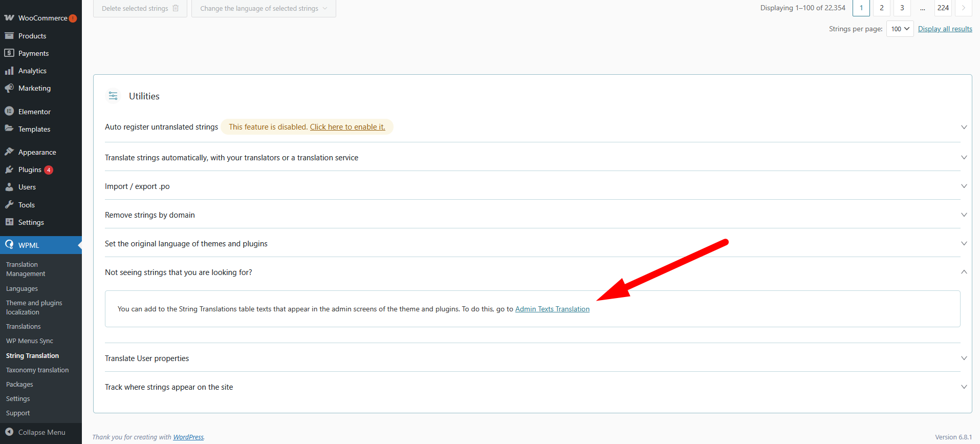Click the Elementor logo icon
Viewport: 980px width, 444px height.
pyautogui.click(x=9, y=111)
